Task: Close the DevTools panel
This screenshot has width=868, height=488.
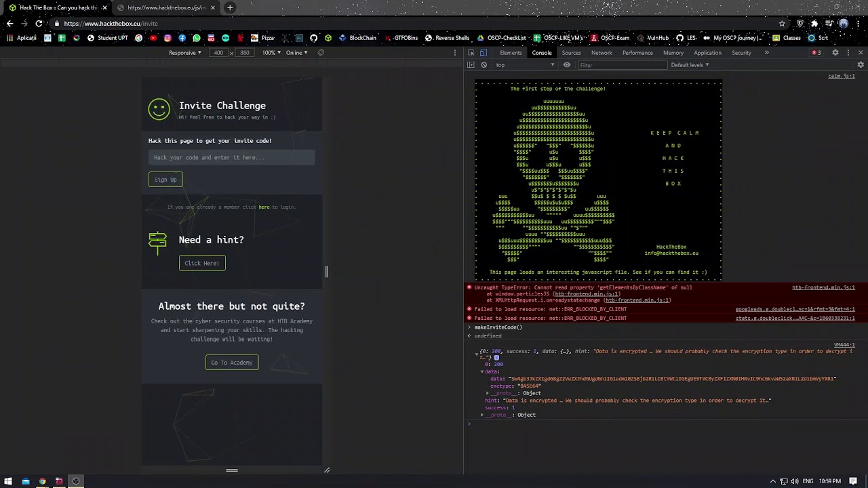Action: point(861,53)
